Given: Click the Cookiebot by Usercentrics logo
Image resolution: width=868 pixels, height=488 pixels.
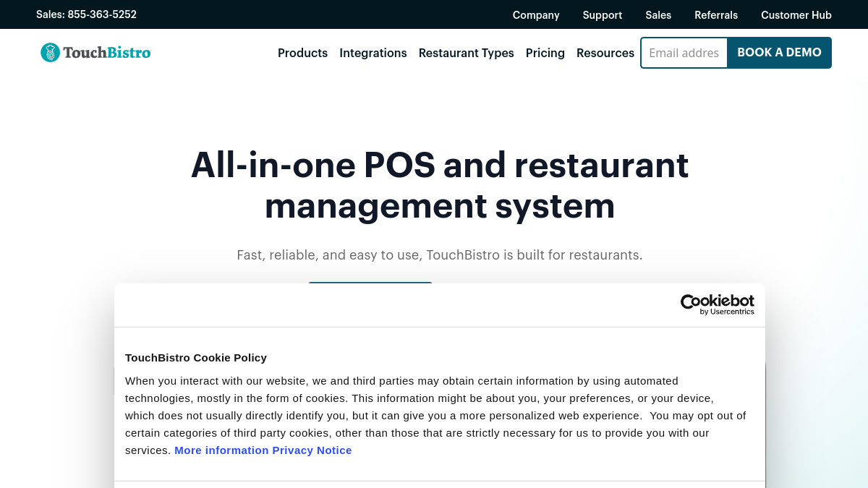Looking at the screenshot, I should click(x=717, y=304).
